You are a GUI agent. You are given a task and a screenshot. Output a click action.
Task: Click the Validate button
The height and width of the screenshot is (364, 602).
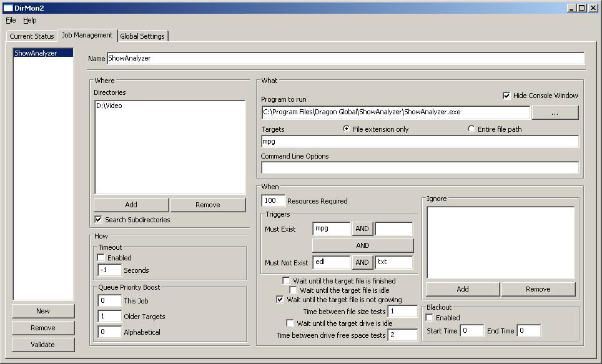pyautogui.click(x=43, y=345)
